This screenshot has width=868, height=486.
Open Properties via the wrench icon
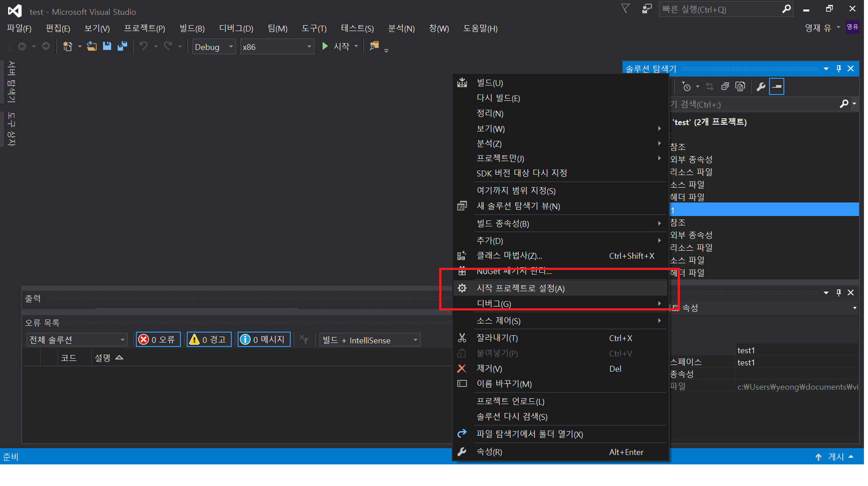[761, 86]
